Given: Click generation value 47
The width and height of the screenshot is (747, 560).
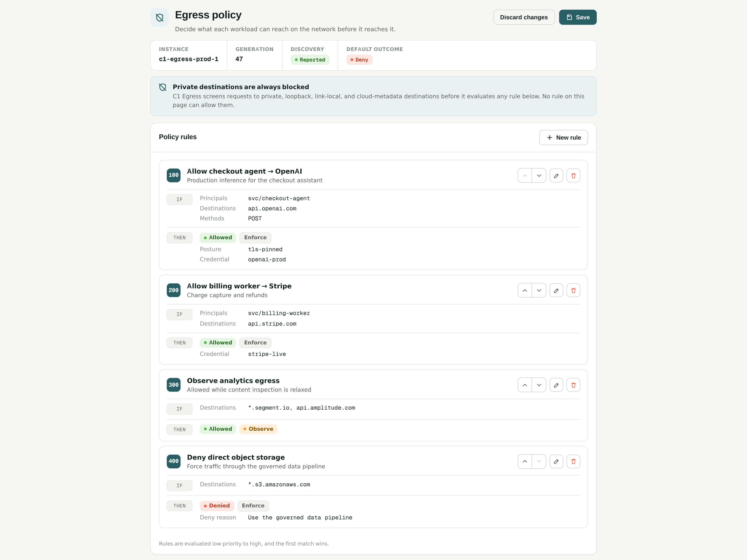Looking at the screenshot, I should 239,59.
